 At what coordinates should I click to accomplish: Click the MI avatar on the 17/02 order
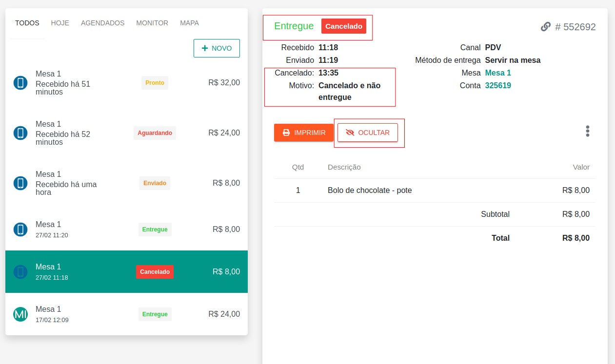coord(20,314)
